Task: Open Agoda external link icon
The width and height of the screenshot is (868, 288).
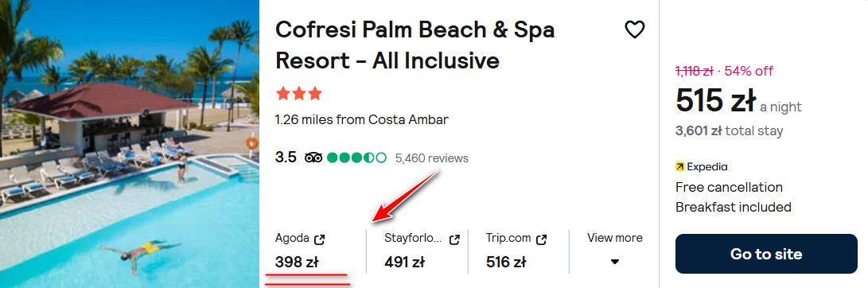Action: click(x=319, y=239)
